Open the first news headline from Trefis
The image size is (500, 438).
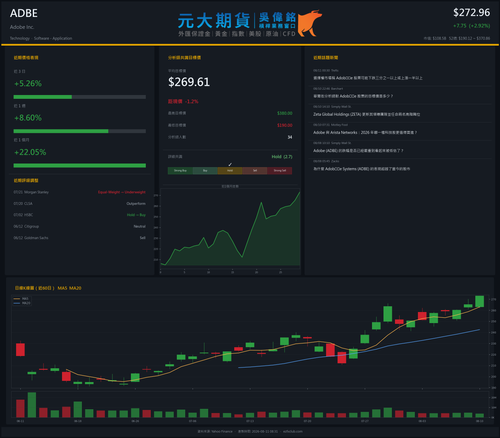368,78
